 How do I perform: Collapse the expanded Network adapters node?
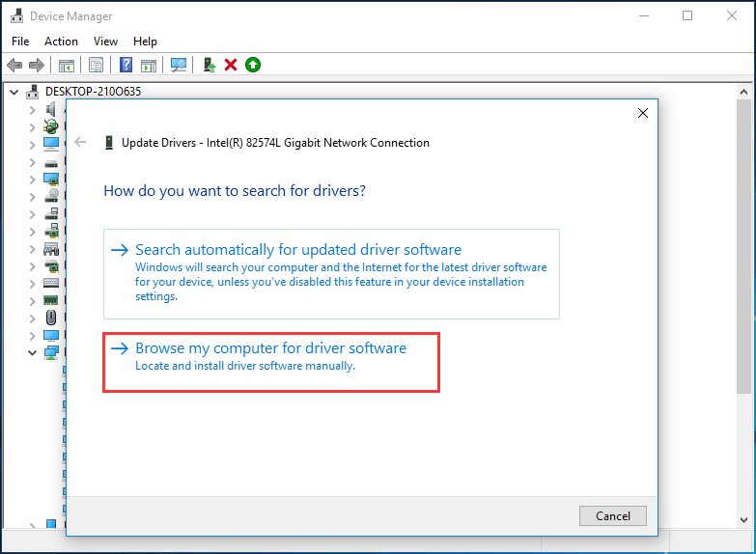point(32,352)
